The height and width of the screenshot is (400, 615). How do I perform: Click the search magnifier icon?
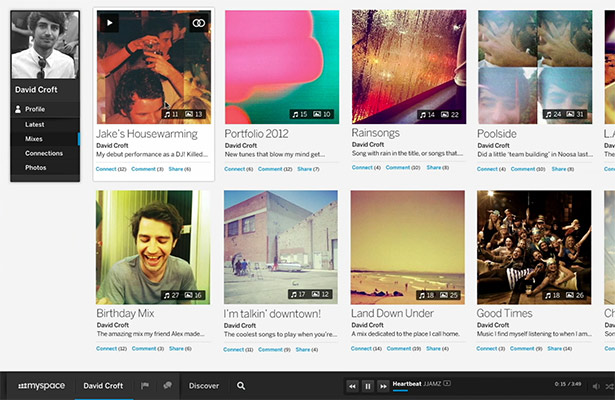pos(241,386)
